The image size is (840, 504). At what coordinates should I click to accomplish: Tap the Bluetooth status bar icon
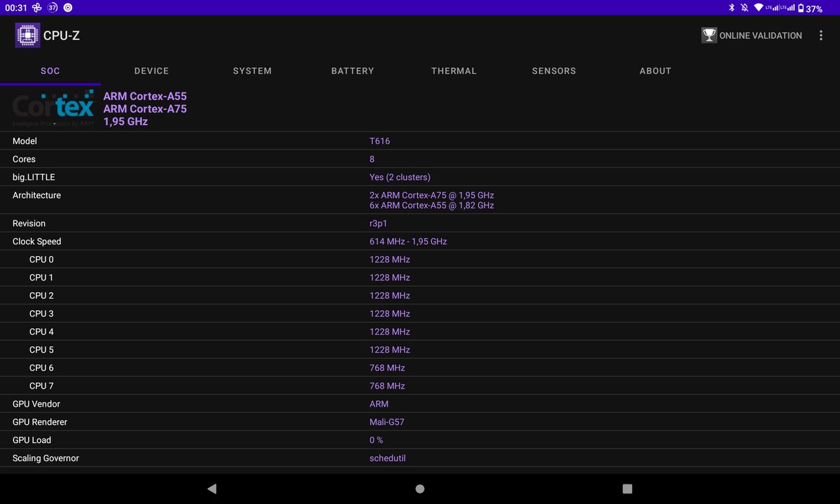(731, 8)
